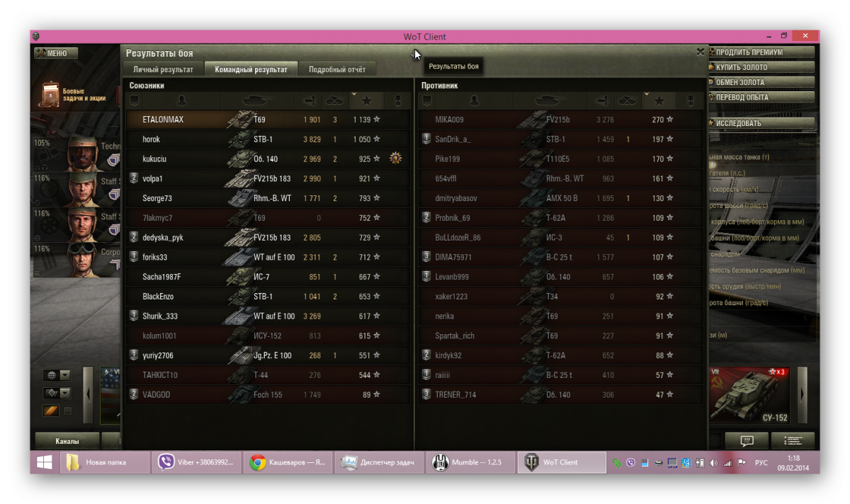Sort allies by damage dealt icon
The image size is (850, 504).
[x=310, y=101]
